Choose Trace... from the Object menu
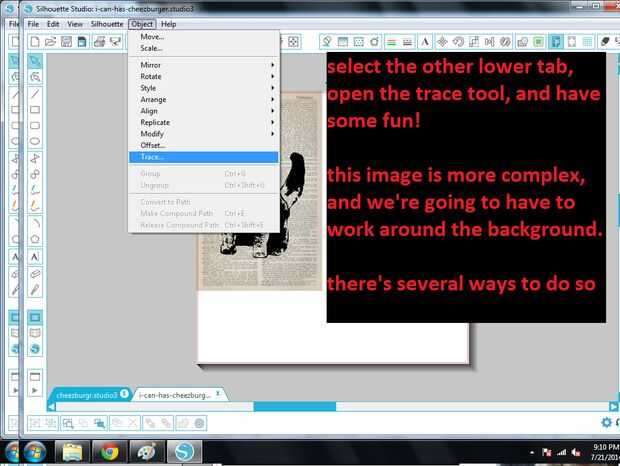 (204, 157)
